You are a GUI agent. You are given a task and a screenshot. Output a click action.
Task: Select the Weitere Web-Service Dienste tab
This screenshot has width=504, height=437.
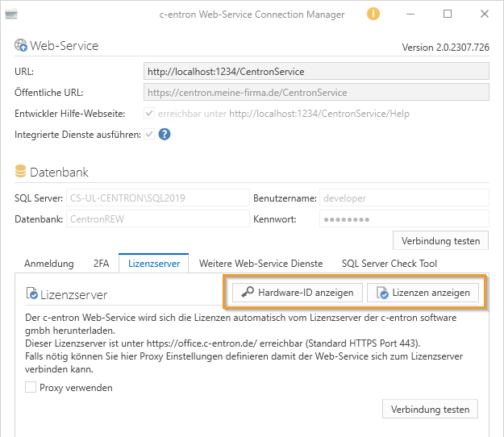point(260,263)
